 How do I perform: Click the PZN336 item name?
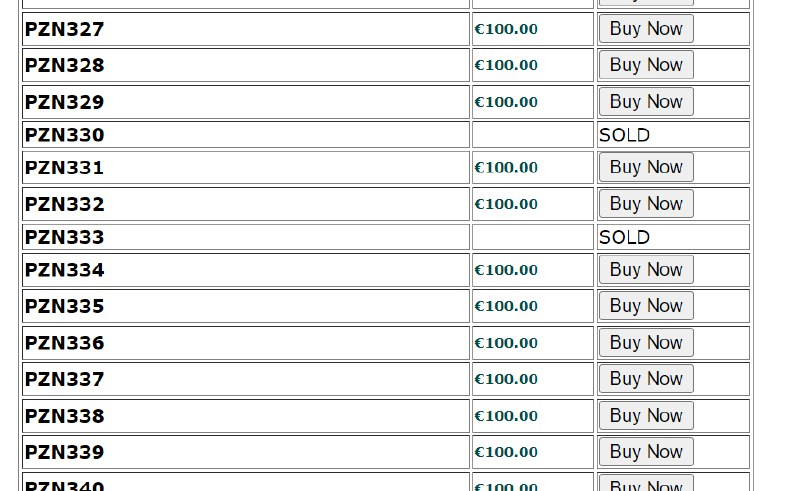65,343
